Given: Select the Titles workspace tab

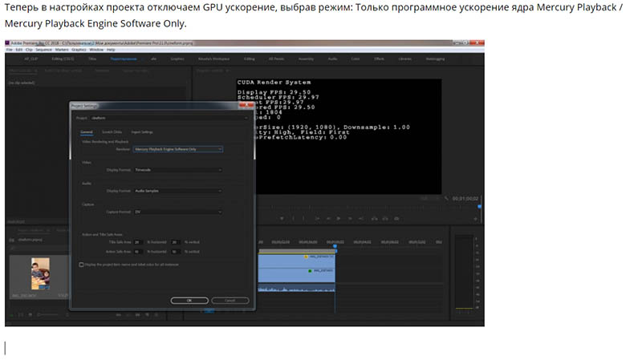Looking at the screenshot, I should click(x=92, y=59).
